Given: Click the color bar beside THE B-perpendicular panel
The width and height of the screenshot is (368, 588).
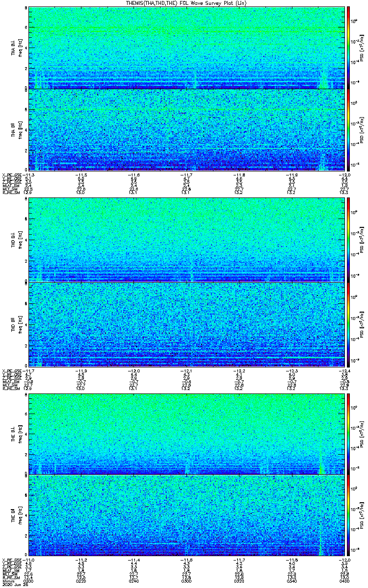Looking at the screenshot, I should coord(348,434).
